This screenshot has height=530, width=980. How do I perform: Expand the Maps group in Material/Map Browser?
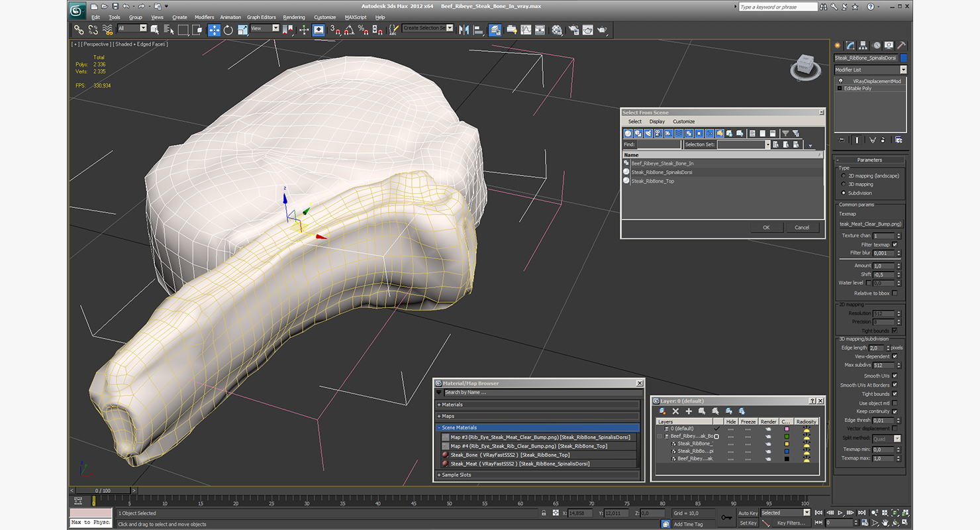point(538,416)
